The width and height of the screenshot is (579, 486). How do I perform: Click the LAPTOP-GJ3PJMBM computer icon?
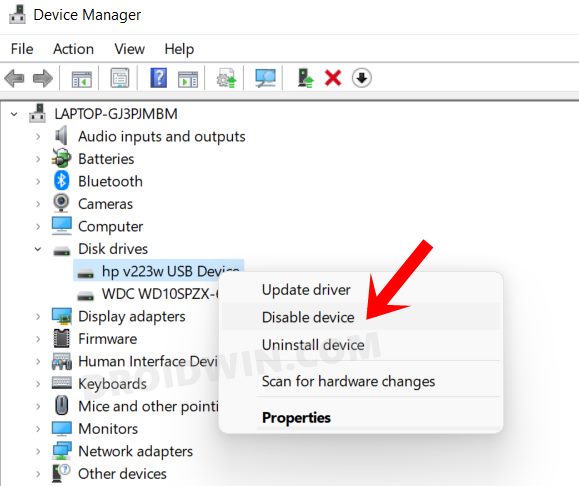38,113
